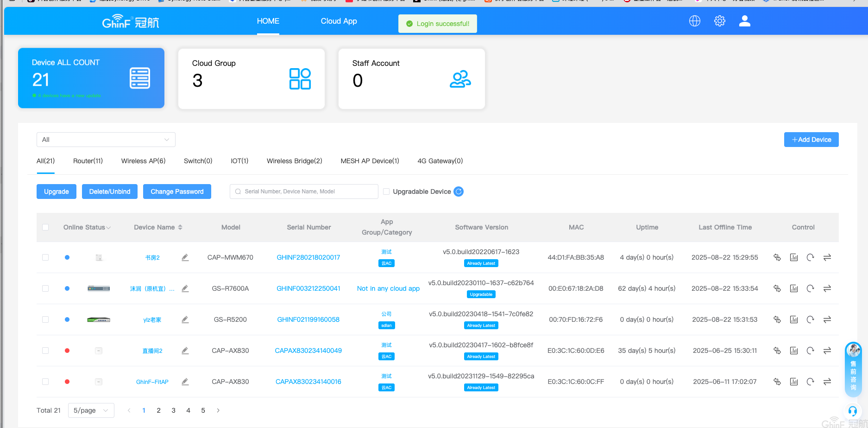Image resolution: width=868 pixels, height=428 pixels.
Task: Enable the Upgradable Device checkbox
Action: [386, 192]
